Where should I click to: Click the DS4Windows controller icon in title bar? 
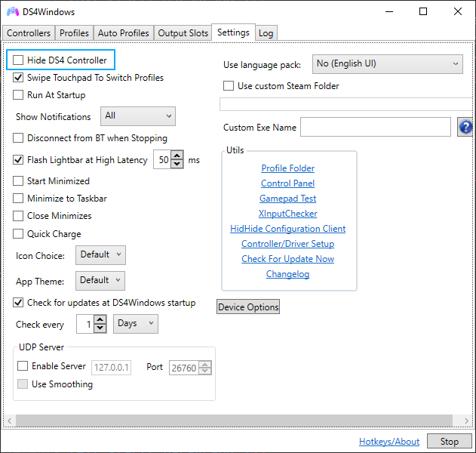13,12
